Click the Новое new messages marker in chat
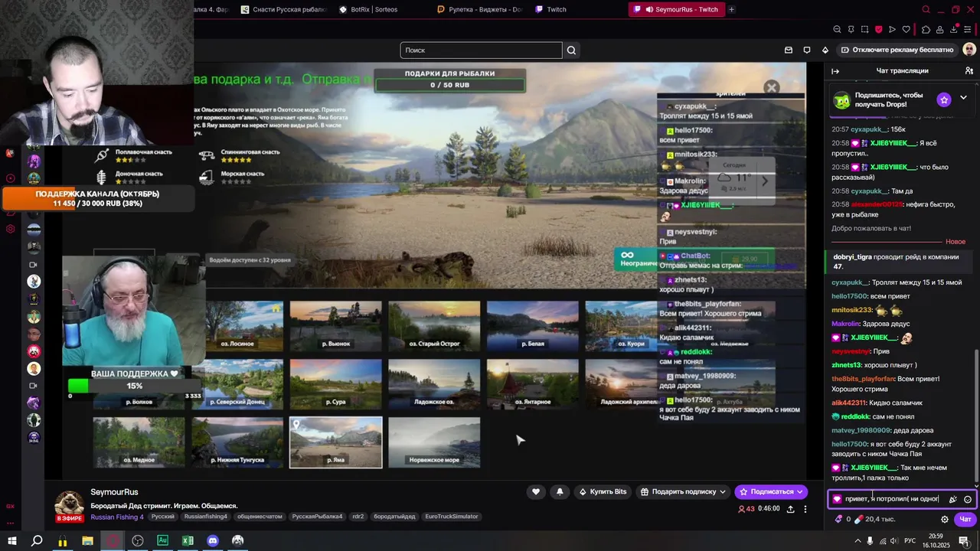Image resolution: width=980 pixels, height=551 pixels. [955, 242]
